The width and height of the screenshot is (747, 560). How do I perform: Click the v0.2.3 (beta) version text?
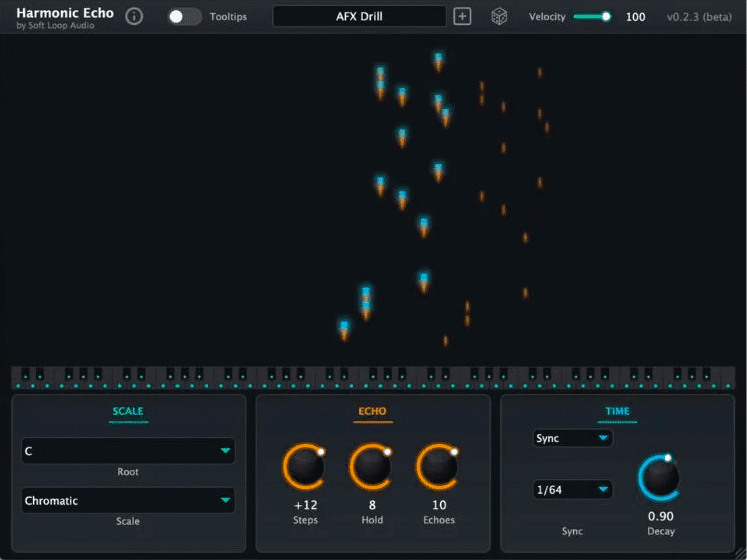(699, 17)
